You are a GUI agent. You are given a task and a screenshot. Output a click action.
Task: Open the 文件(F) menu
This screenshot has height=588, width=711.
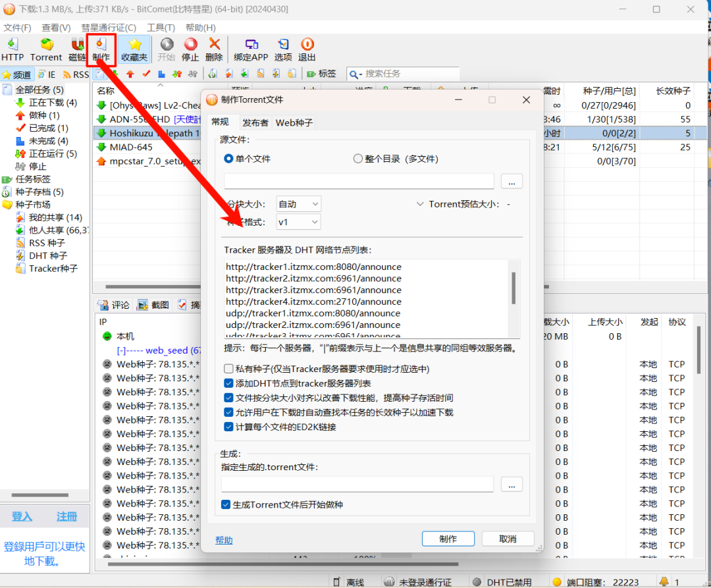click(17, 28)
